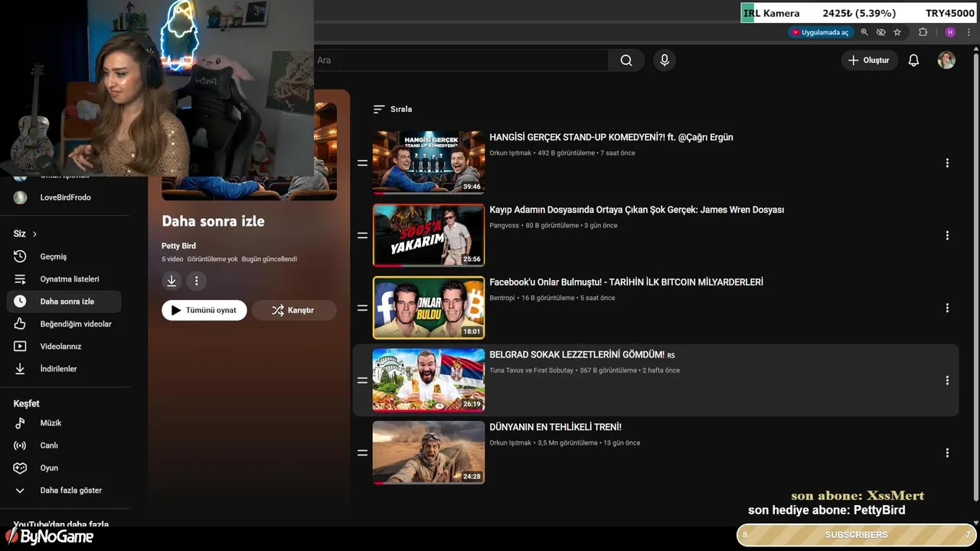This screenshot has height=551, width=980.
Task: Open Chrome profile H avatar
Action: pyautogui.click(x=950, y=32)
